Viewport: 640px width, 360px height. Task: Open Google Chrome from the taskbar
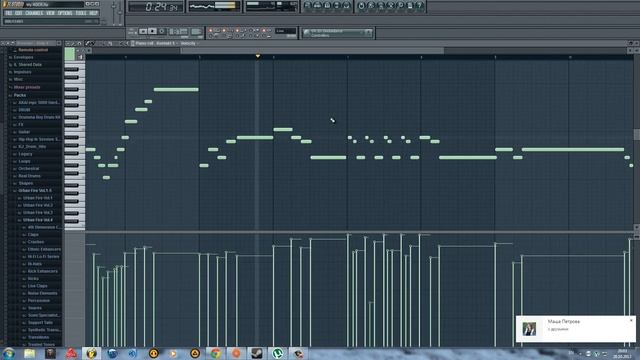pos(216,353)
